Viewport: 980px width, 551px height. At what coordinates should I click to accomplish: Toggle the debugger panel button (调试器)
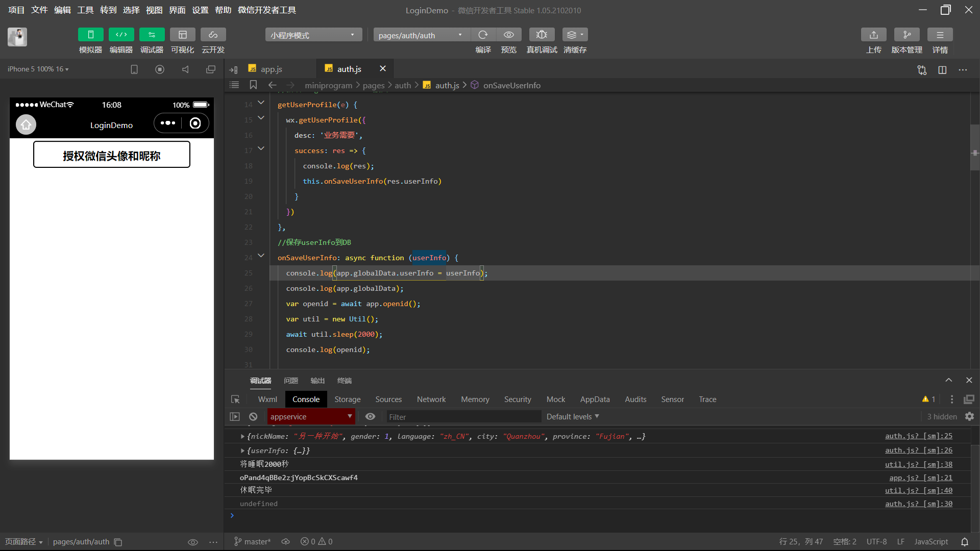click(x=152, y=35)
